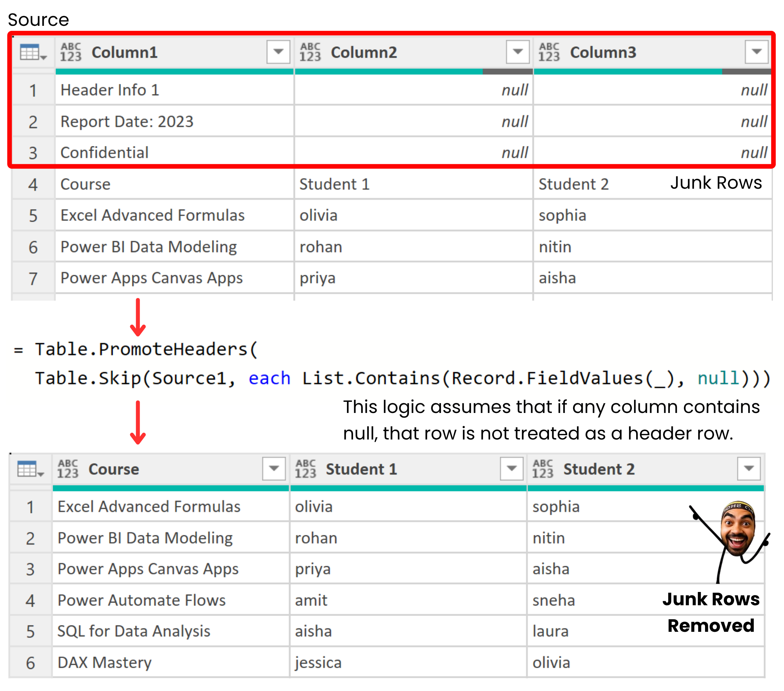Open the Student 1 column filter dropdown

[x=512, y=468]
